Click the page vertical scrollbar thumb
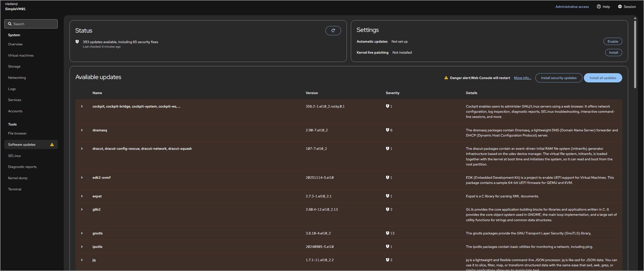 click(635, 54)
